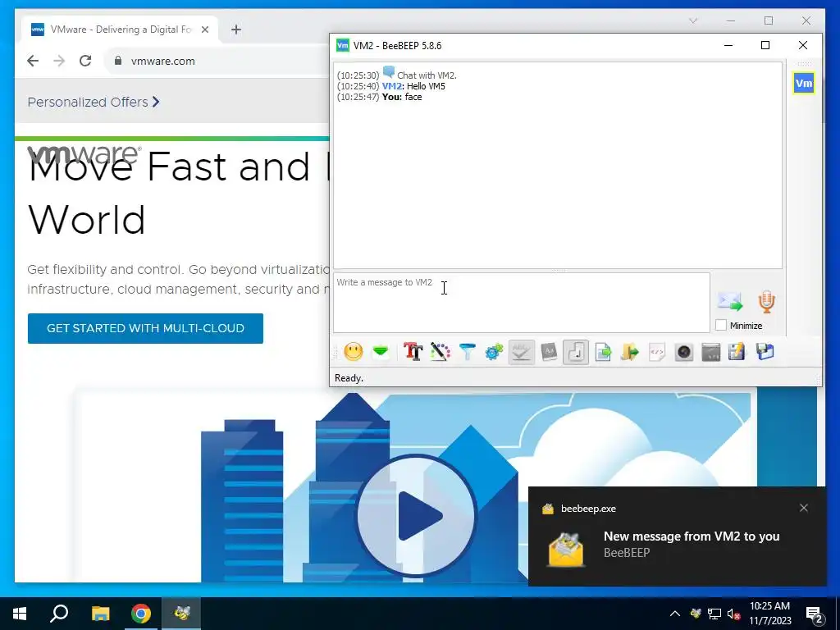Open Windows taskbar search
The height and width of the screenshot is (630, 840).
click(x=59, y=614)
